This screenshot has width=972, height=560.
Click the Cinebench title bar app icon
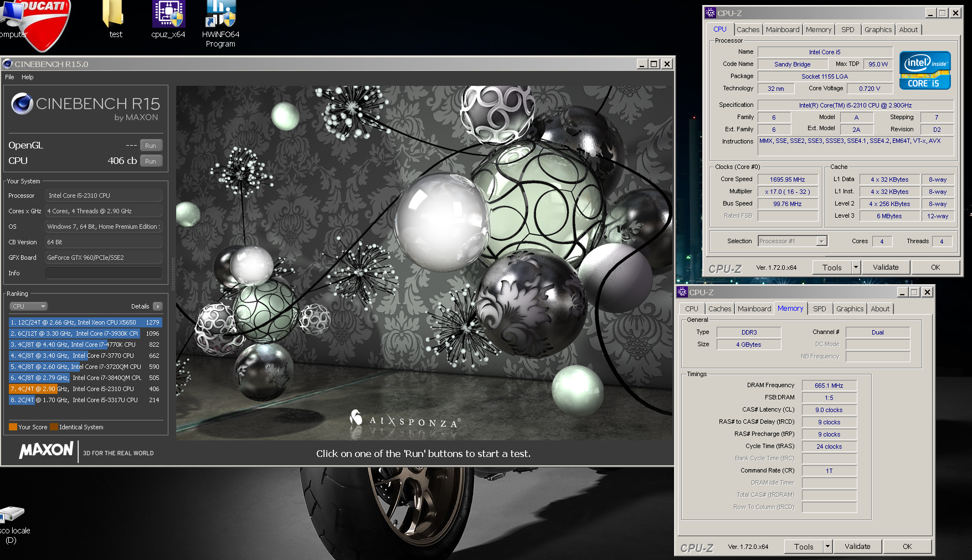pyautogui.click(x=8, y=64)
